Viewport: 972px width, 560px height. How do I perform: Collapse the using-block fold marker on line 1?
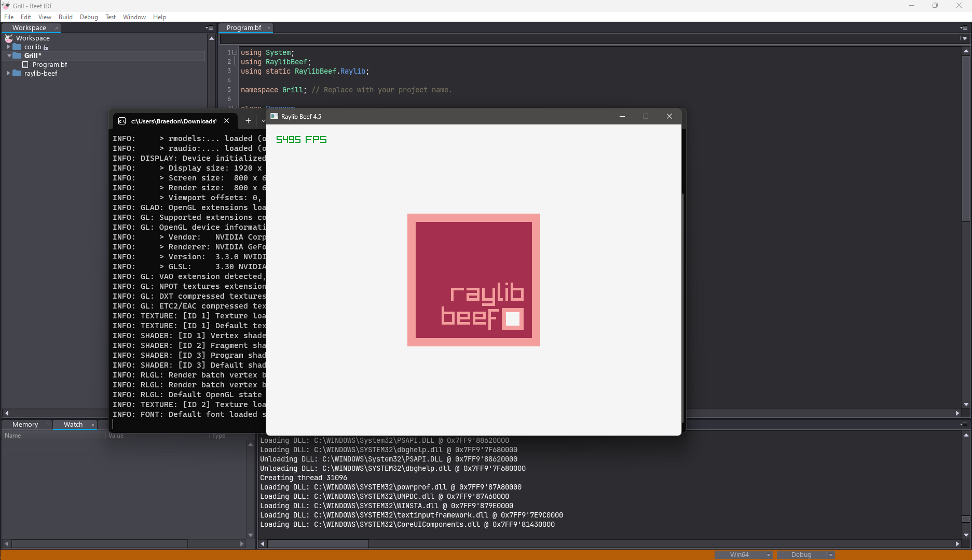coord(235,52)
